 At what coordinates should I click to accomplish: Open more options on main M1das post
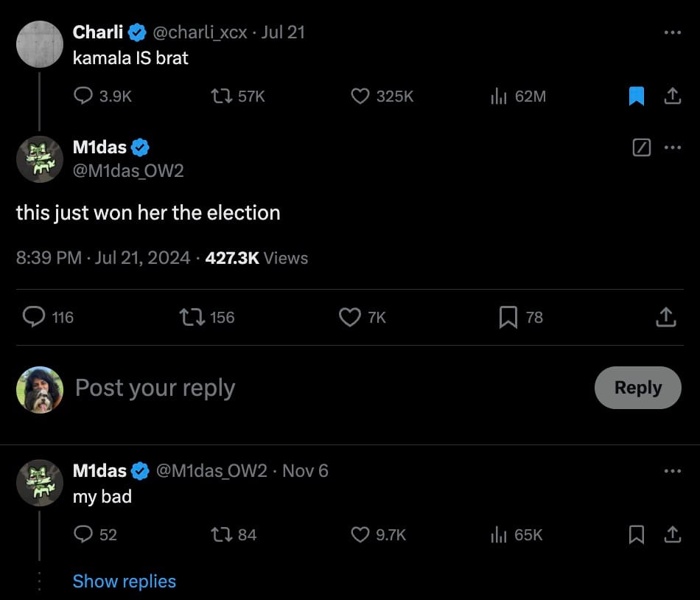672,147
